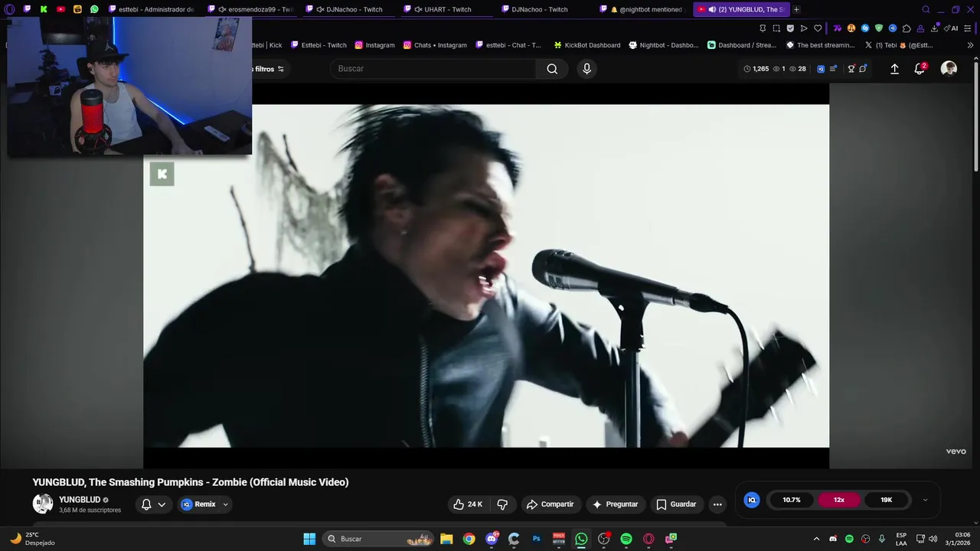Switch to @nightbot mentioned tab
The width and height of the screenshot is (980, 551).
tap(642, 9)
